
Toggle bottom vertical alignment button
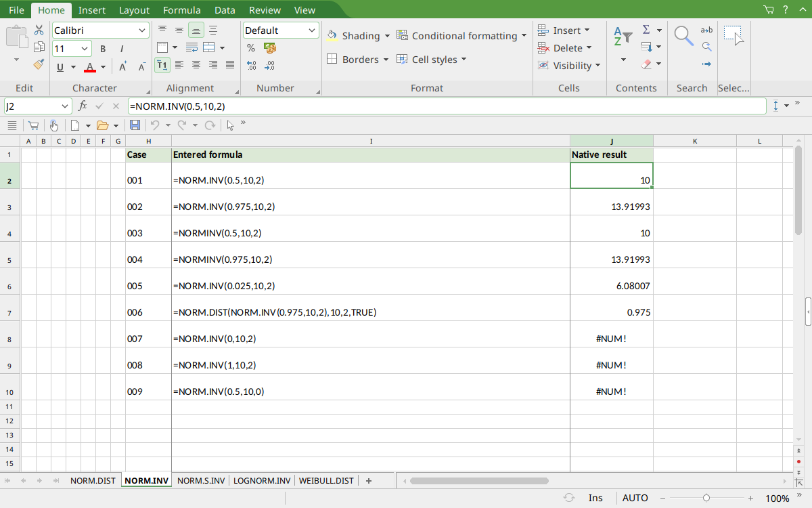coord(196,30)
